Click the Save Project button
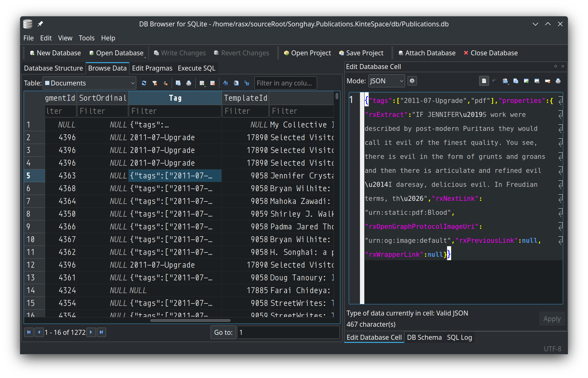The image size is (588, 378). (x=362, y=53)
